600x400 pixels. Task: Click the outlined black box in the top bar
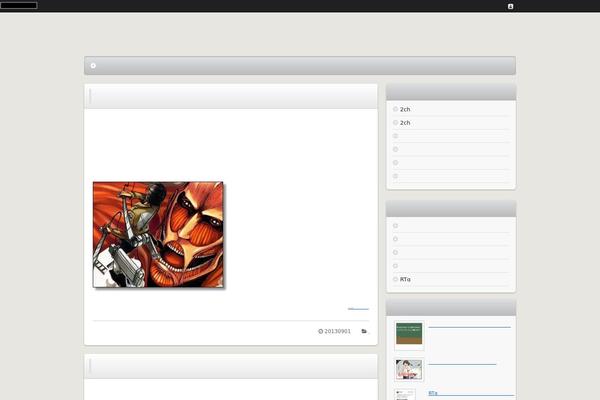click(19, 5)
